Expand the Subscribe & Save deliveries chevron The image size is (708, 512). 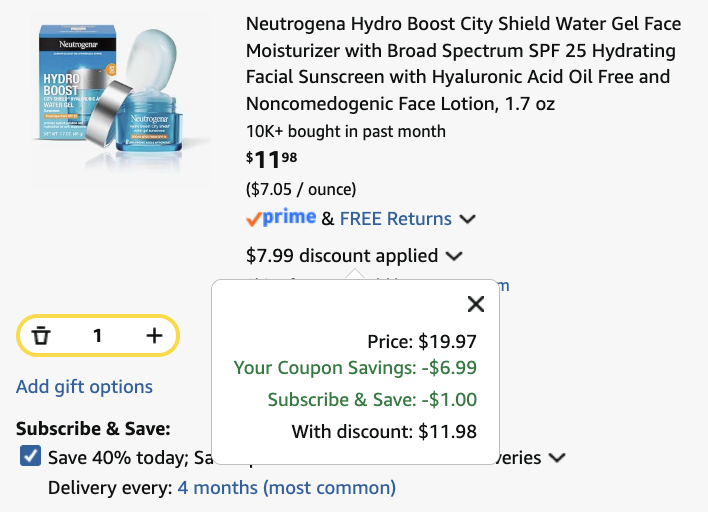557,458
